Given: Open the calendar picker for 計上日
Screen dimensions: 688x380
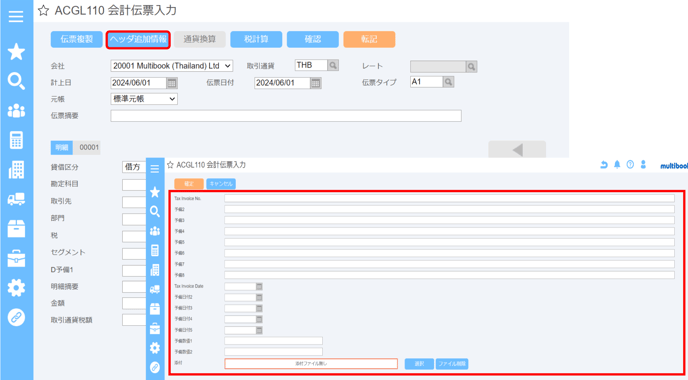Looking at the screenshot, I should pos(172,83).
